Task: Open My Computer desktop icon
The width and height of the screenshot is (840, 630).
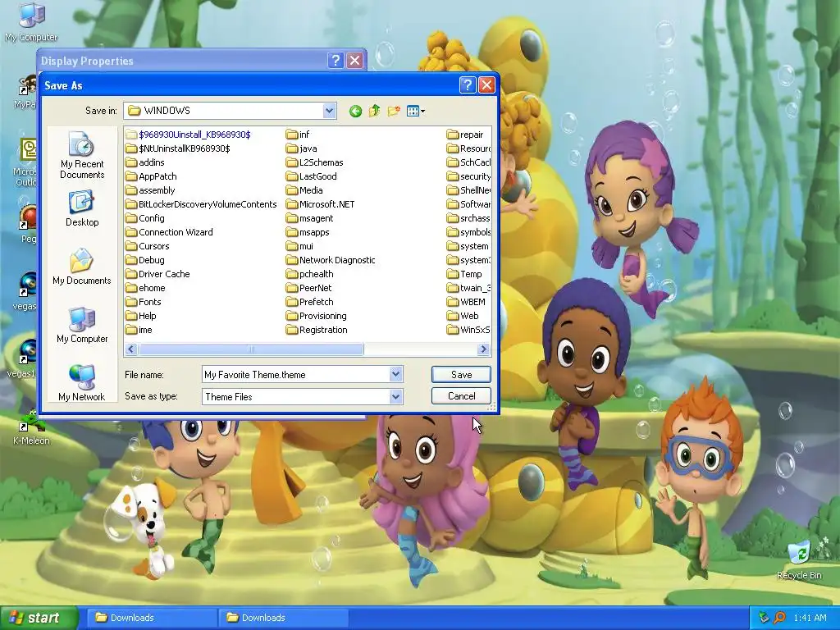Action: pos(31,22)
